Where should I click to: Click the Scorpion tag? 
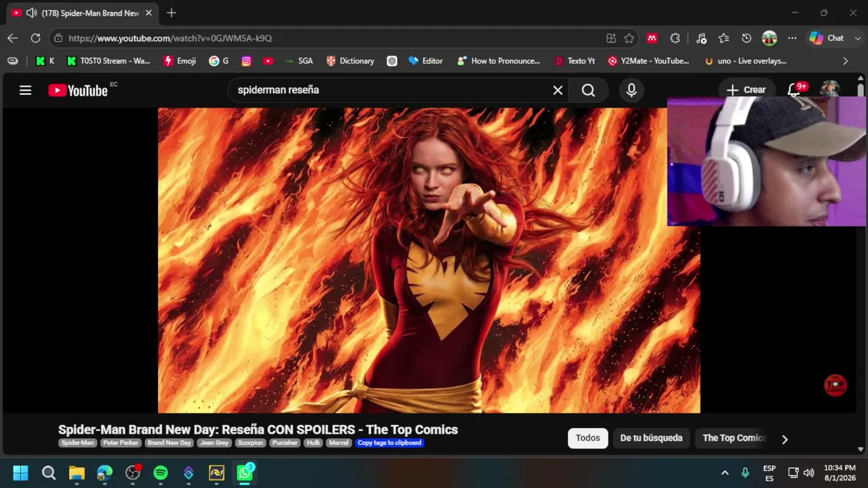pyautogui.click(x=250, y=443)
